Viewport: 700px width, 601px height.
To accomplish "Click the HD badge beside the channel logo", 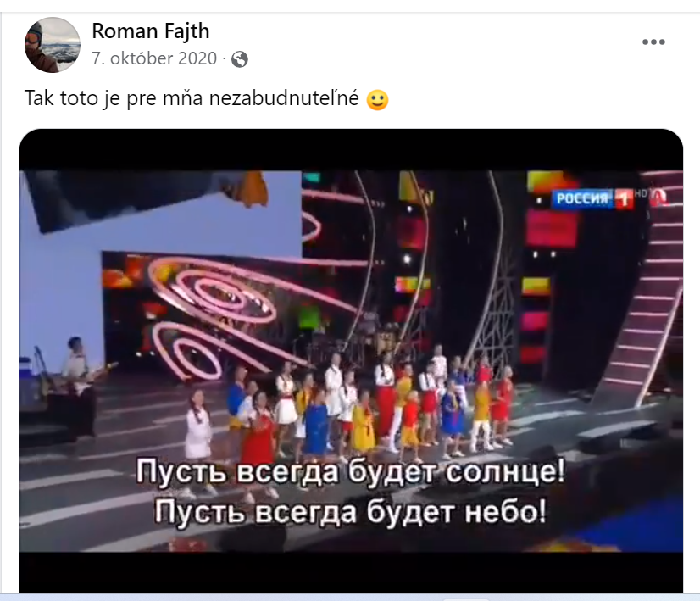I will coord(641,193).
